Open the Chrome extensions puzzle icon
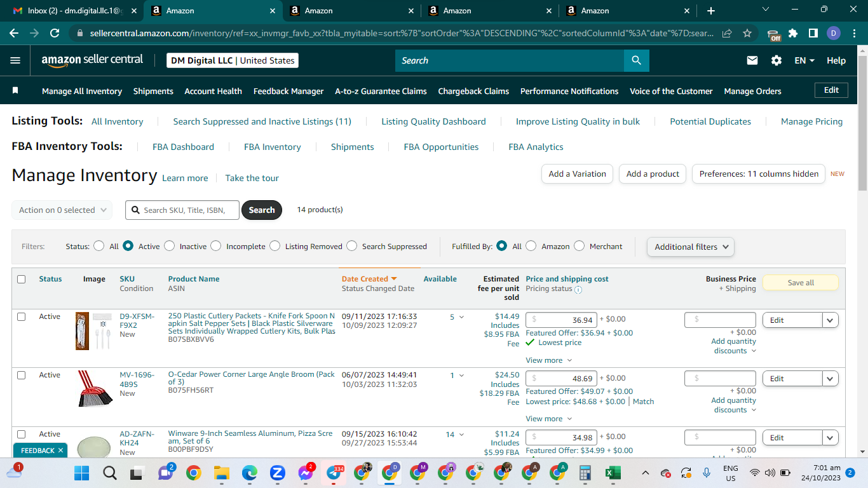This screenshot has width=868, height=488. point(793,33)
